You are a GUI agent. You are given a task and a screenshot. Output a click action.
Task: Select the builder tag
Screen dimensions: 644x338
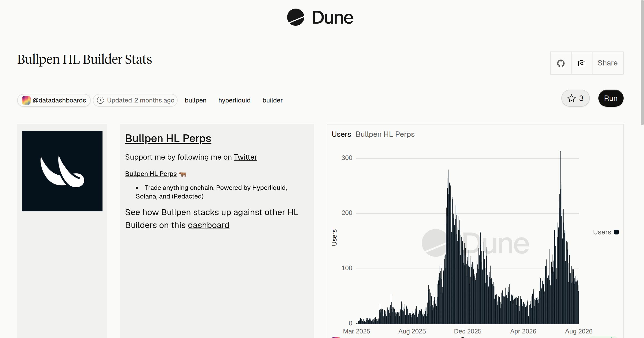tap(273, 100)
